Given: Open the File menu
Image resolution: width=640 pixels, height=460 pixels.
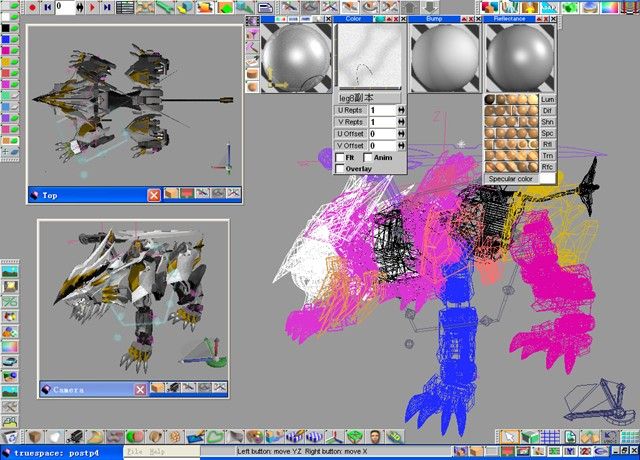Looking at the screenshot, I should [x=134, y=452].
